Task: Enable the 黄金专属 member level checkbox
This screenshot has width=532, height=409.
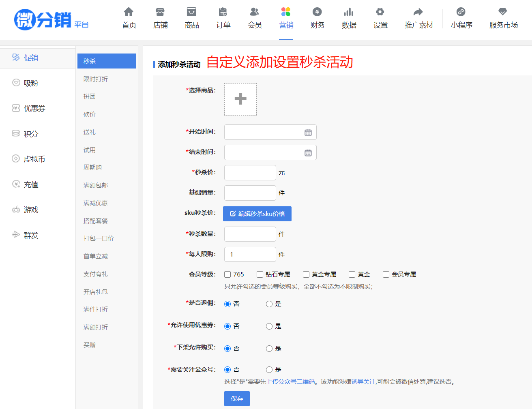Action: [x=306, y=274]
